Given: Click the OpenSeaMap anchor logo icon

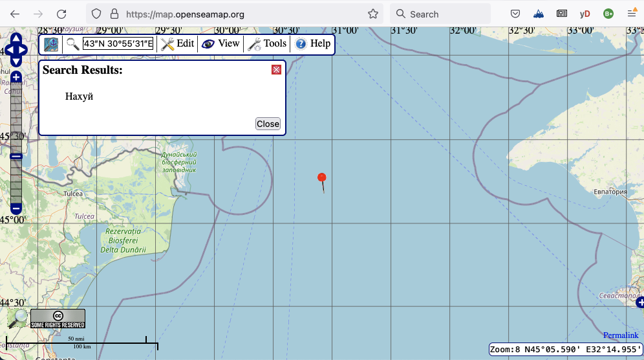Looking at the screenshot, I should click(51, 44).
